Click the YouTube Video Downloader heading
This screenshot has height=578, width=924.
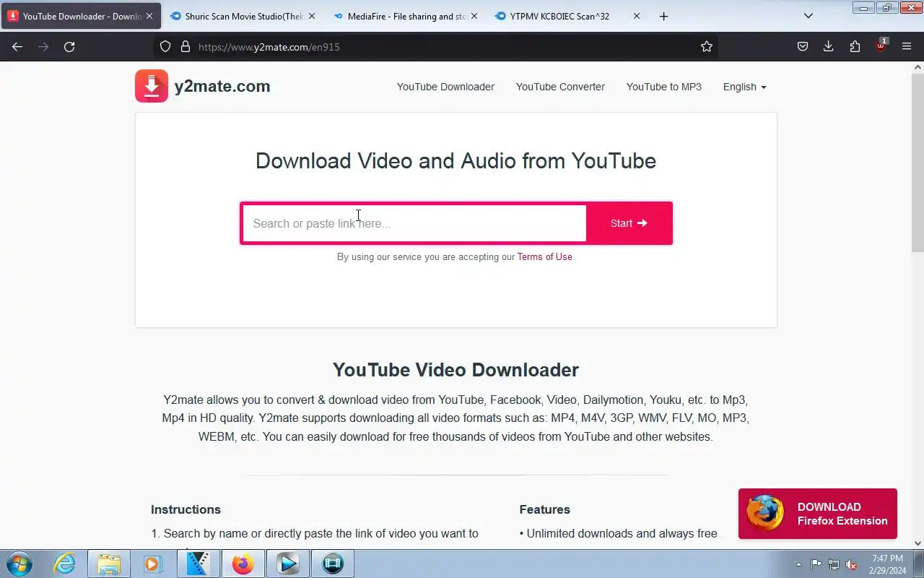456,370
